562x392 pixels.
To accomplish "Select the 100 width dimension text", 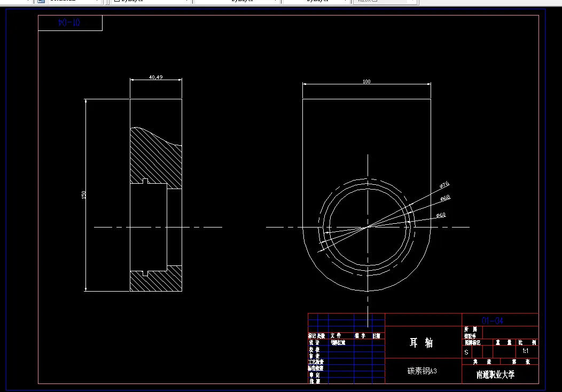I will (366, 81).
